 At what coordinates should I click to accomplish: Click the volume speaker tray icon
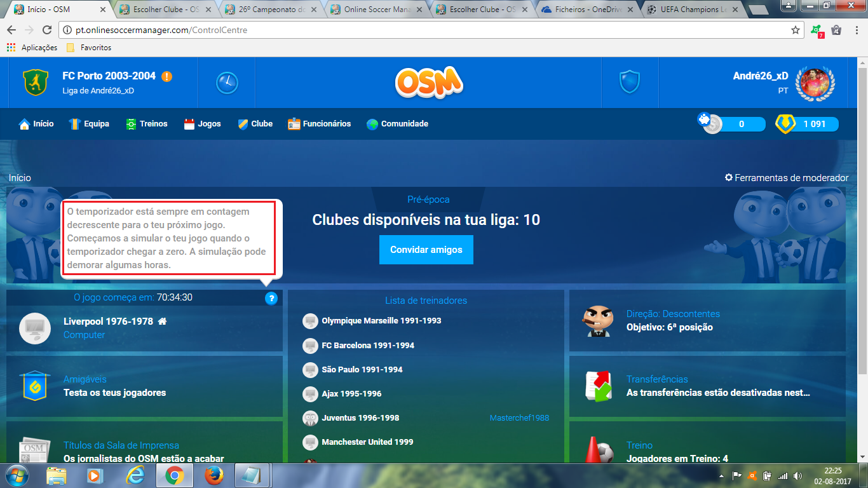tap(797, 475)
